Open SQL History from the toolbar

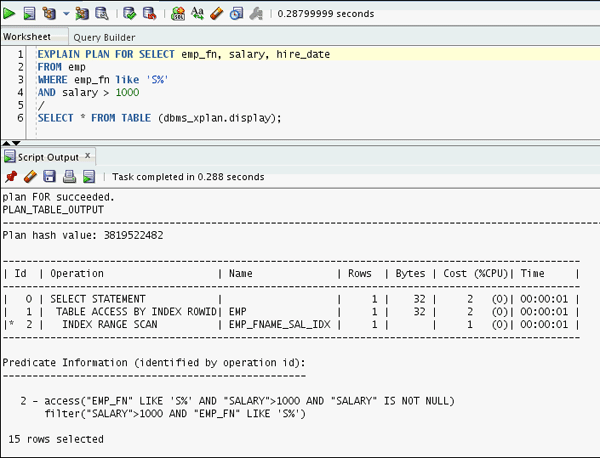pyautogui.click(x=236, y=14)
